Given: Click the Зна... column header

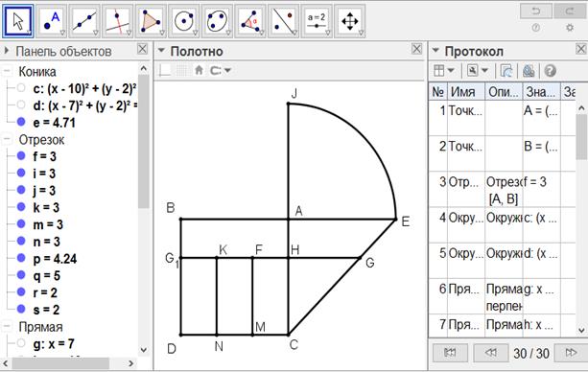Looking at the screenshot, I should [x=542, y=91].
